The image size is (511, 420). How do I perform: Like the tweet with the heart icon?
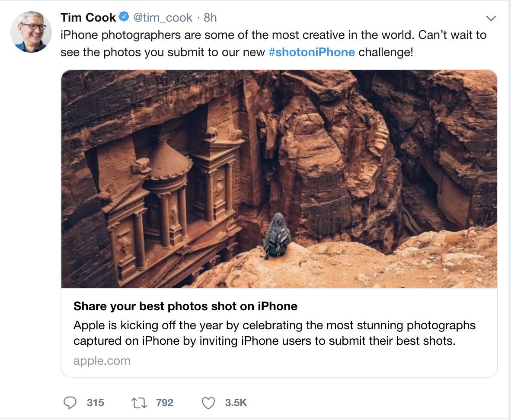point(208,403)
